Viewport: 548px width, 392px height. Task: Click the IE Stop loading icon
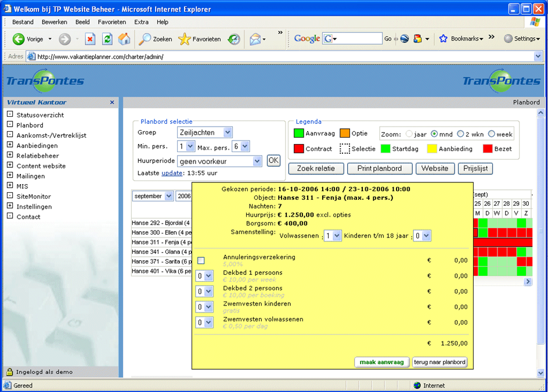pos(90,39)
